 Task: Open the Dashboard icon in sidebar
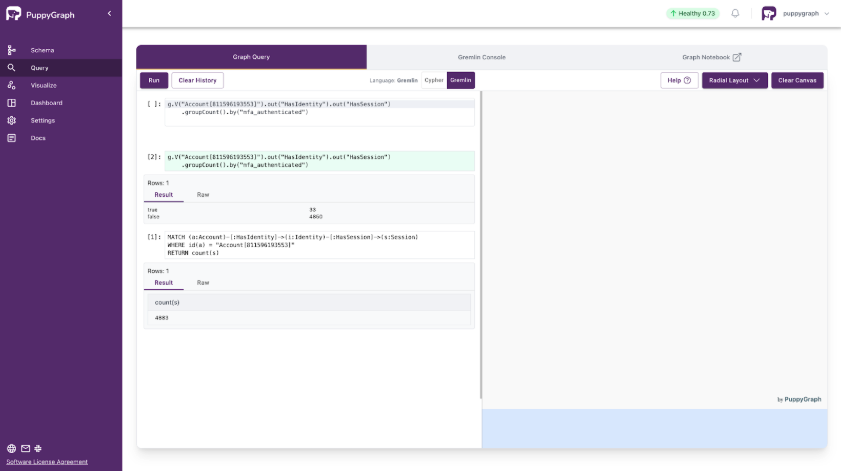(12, 103)
